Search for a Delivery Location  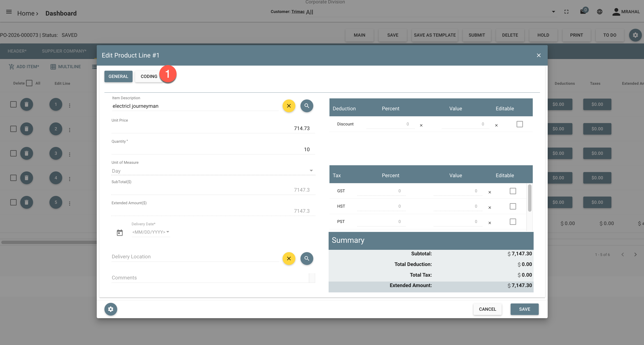coord(307,259)
